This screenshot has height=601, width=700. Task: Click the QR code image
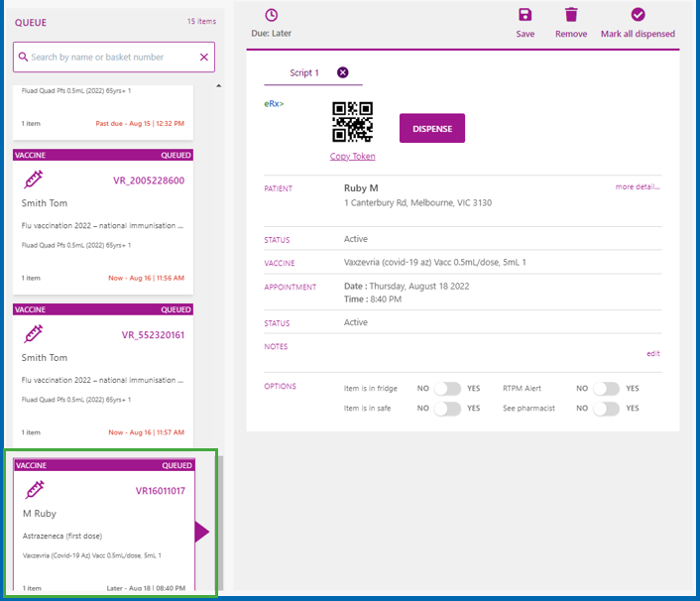click(352, 122)
